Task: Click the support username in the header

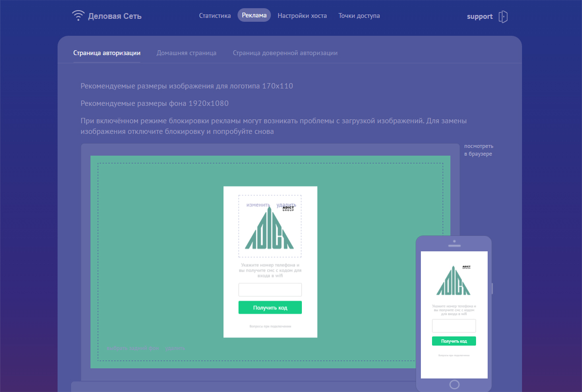Action: coord(479,16)
